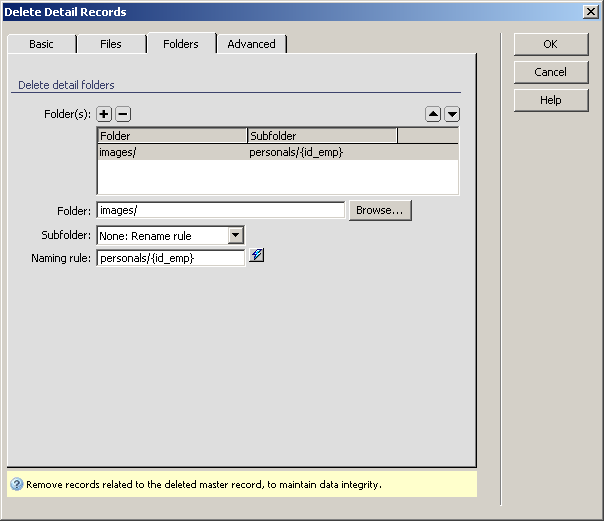Click the plus icon to add a folder

pyautogui.click(x=105, y=115)
